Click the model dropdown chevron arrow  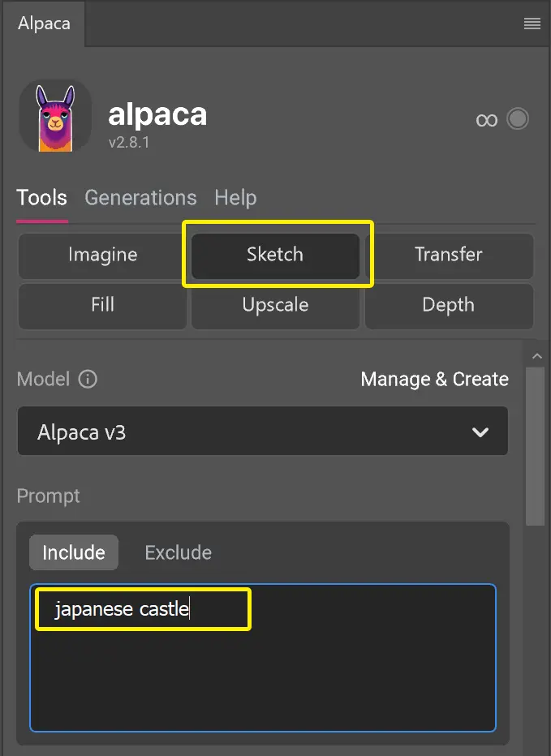[480, 432]
